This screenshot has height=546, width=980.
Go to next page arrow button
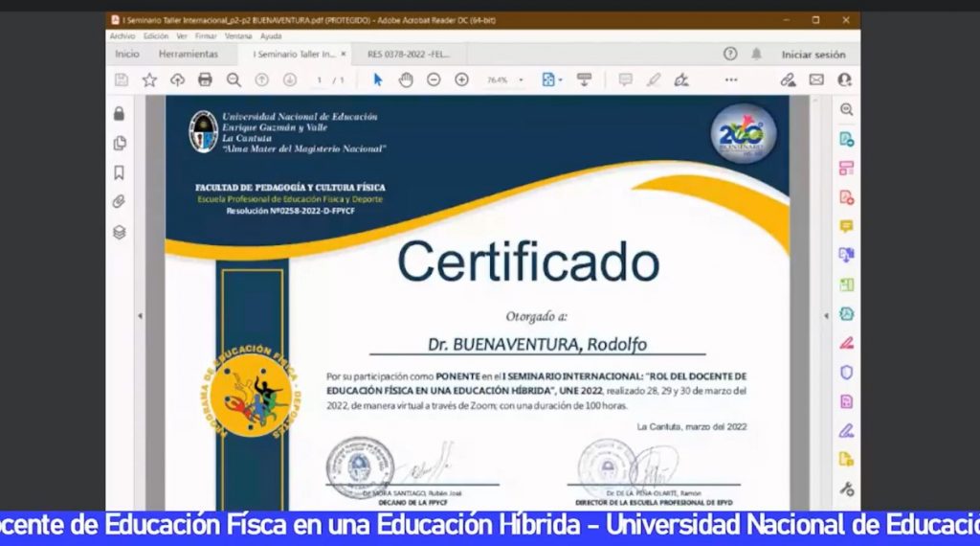(290, 80)
